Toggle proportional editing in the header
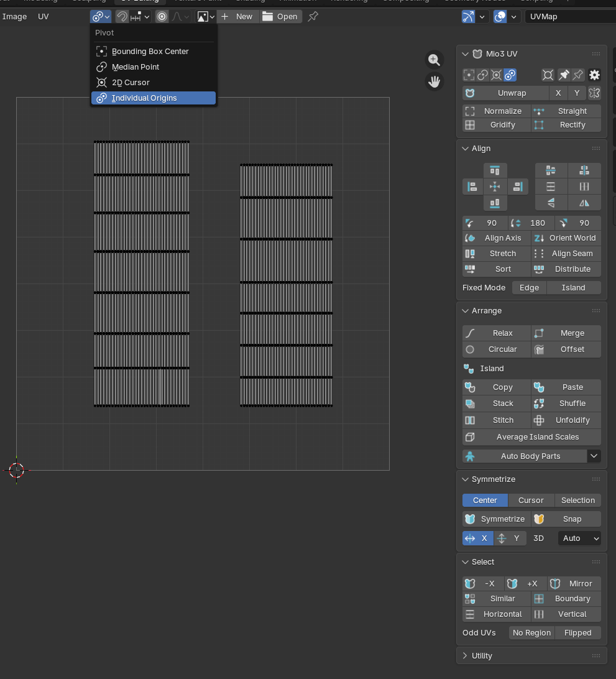Image resolution: width=616 pixels, height=679 pixels. pos(162,17)
